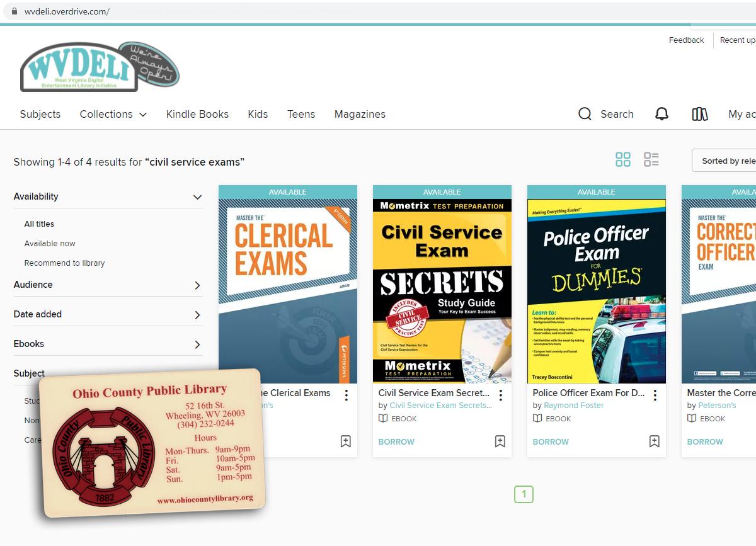
Task: Click the Search text label
Action: pos(617,114)
